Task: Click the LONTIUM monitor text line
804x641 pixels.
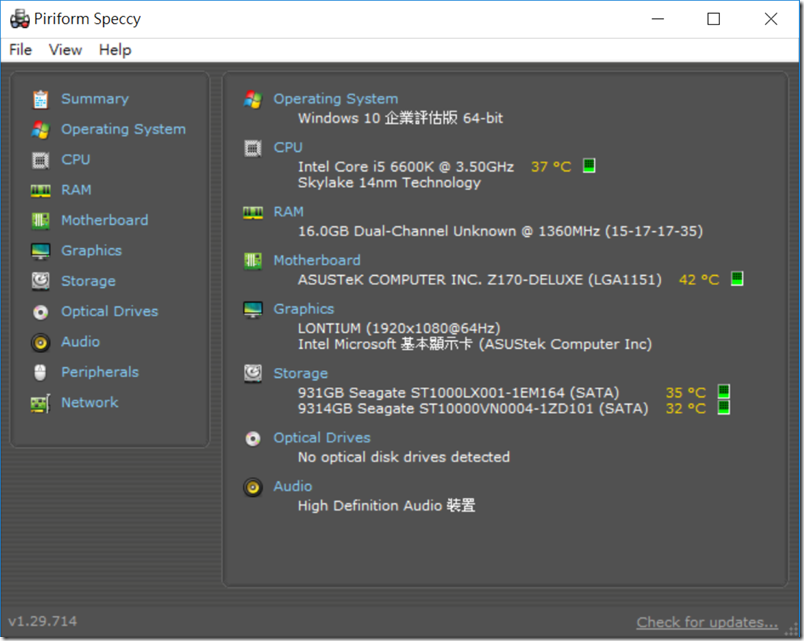Action: 399,328
